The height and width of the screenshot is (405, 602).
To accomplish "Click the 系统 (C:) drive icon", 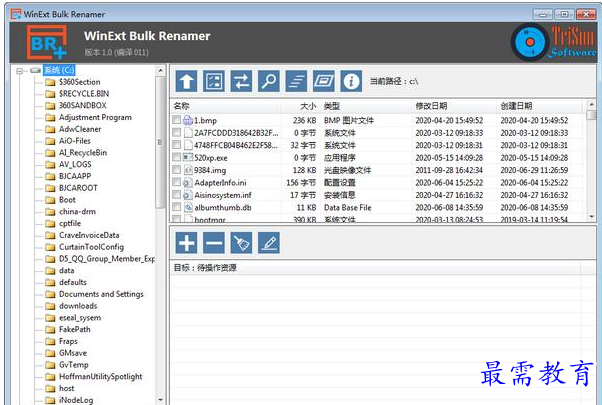I will click(35, 70).
